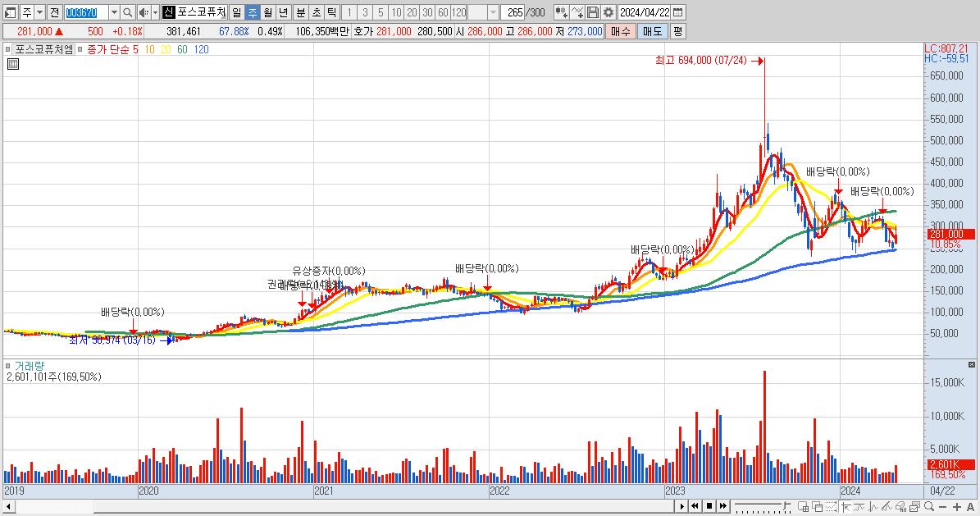980x516 pixels.
Task: Open the stock code history dropdown
Action: pos(114,12)
